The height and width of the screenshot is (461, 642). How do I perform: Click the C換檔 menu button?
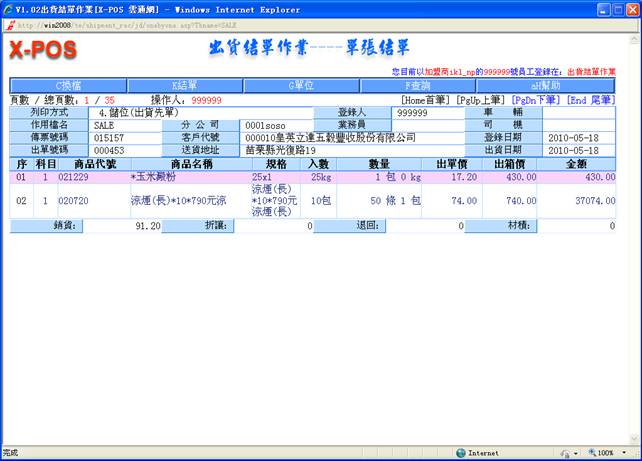pos(69,86)
